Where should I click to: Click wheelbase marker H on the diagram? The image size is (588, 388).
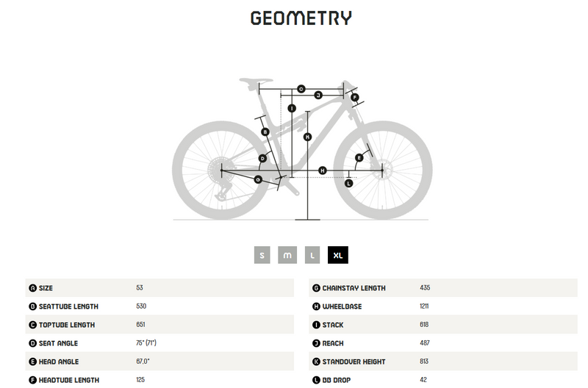point(322,170)
